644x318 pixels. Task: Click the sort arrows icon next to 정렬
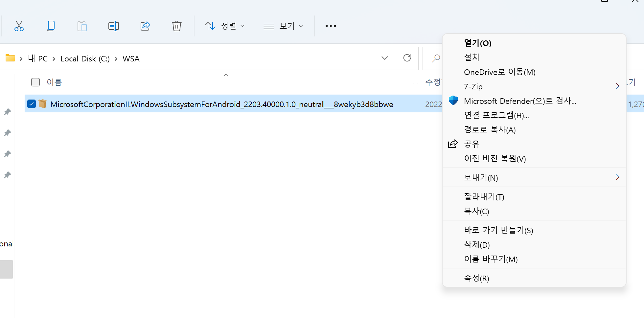pos(210,26)
